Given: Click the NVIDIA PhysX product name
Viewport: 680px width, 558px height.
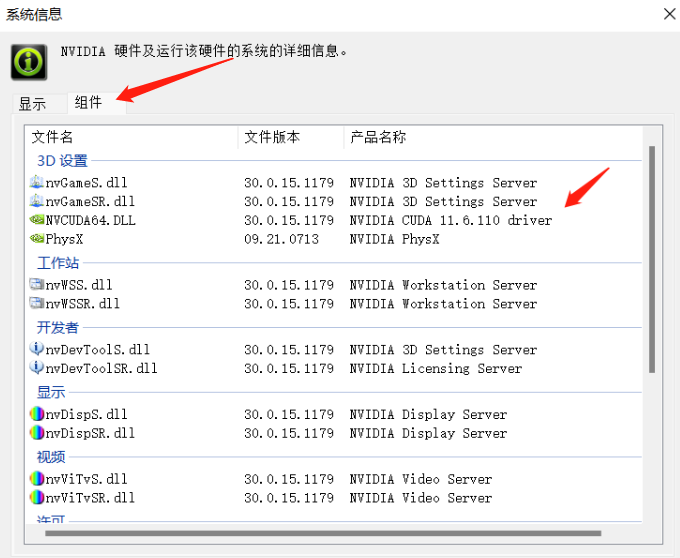Looking at the screenshot, I should [395, 239].
